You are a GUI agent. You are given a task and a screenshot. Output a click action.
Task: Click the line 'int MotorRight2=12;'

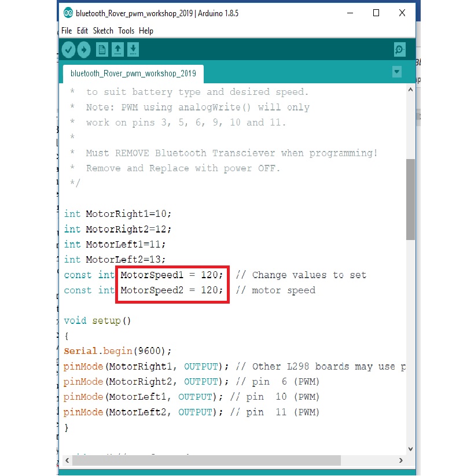(x=118, y=229)
